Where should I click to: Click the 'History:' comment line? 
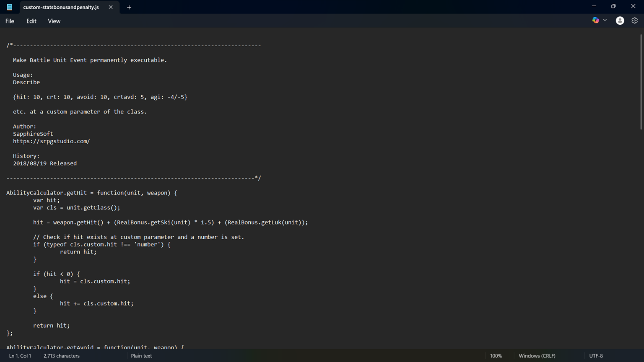point(26,156)
